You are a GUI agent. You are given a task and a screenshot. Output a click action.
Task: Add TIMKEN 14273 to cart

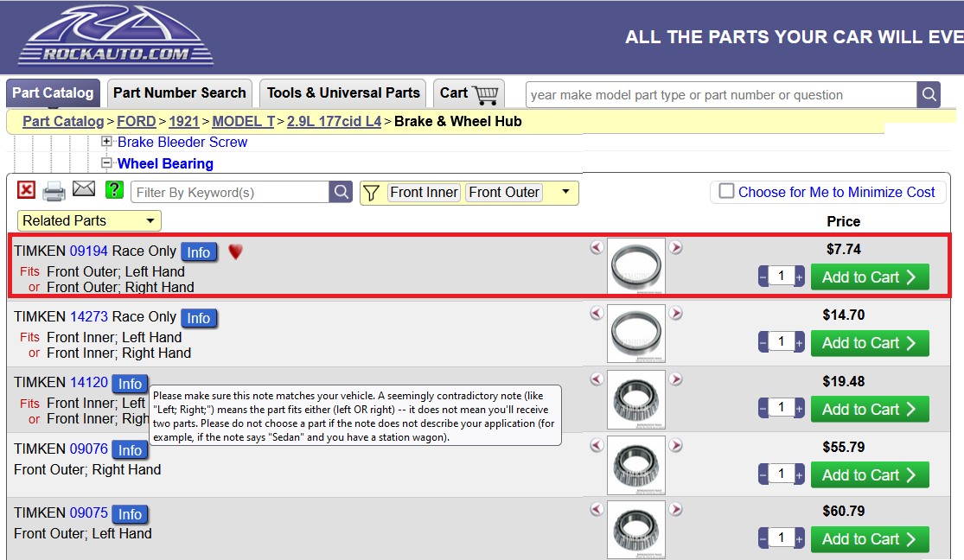pyautogui.click(x=869, y=343)
